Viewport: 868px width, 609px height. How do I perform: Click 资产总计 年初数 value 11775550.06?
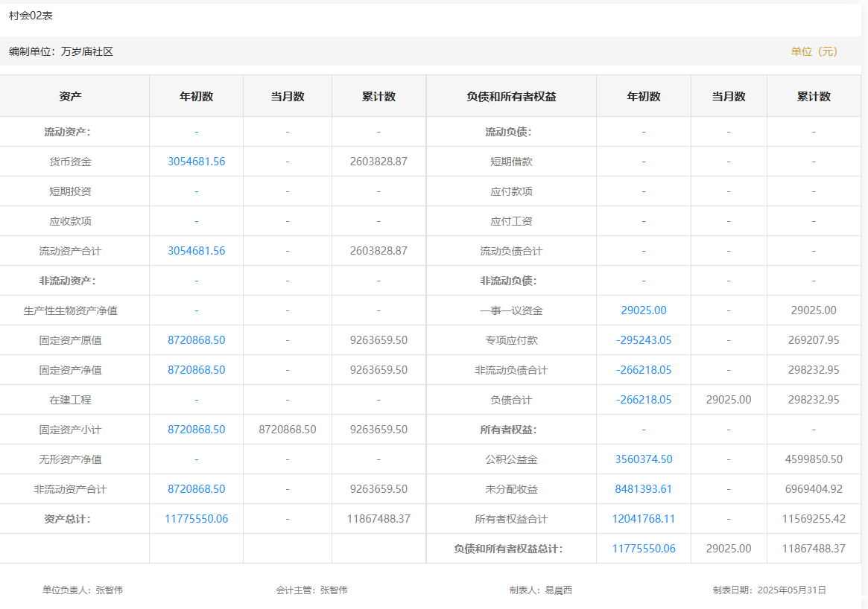(196, 519)
